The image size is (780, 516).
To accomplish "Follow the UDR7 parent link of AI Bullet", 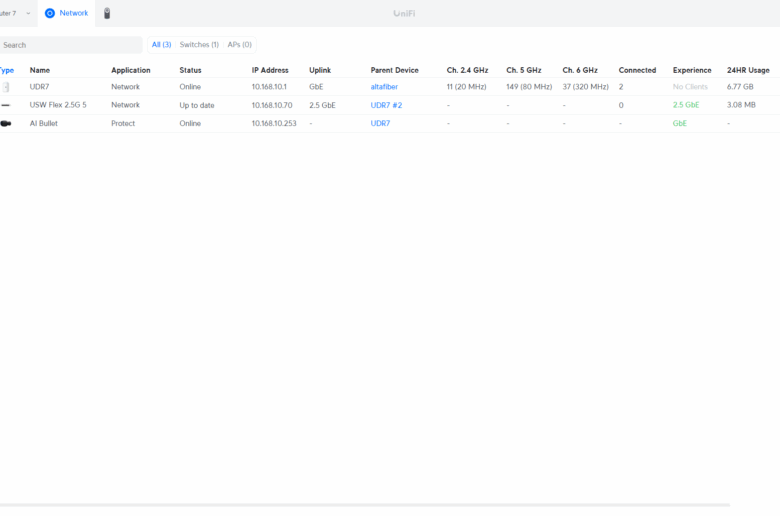I will click(x=380, y=123).
